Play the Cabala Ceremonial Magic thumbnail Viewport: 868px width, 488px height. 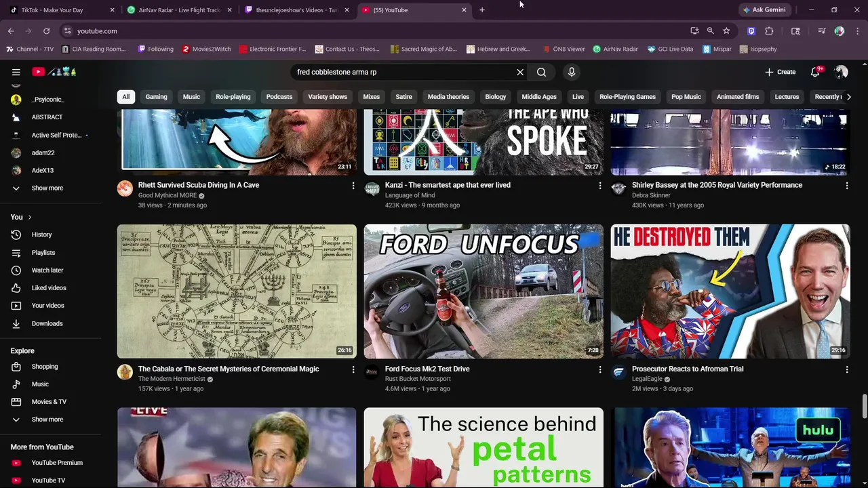[x=237, y=291]
